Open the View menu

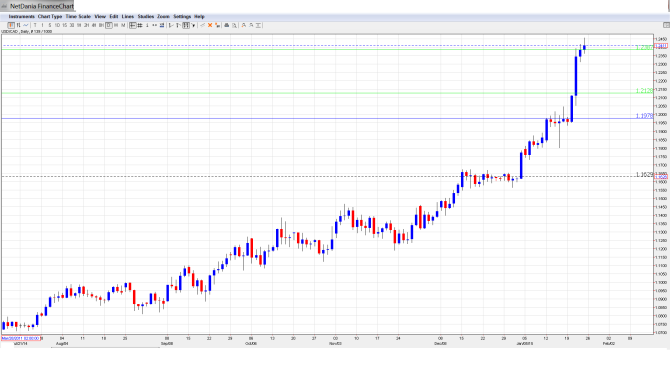(100, 17)
